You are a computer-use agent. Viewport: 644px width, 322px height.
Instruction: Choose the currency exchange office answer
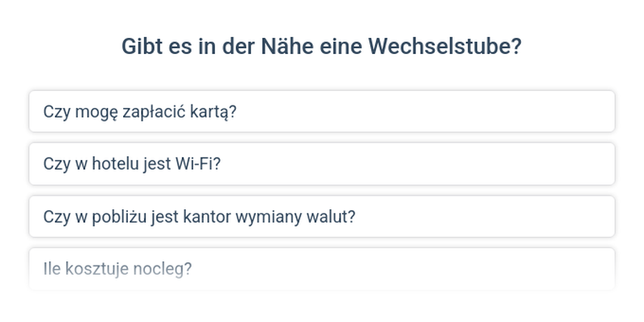[322, 217]
